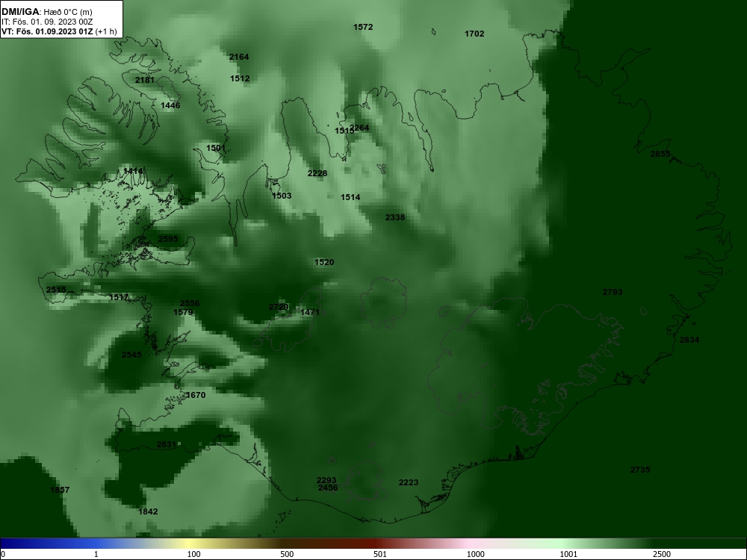Select the map label 2293
Image resolution: width=747 pixels, height=560 pixels.
[326, 480]
